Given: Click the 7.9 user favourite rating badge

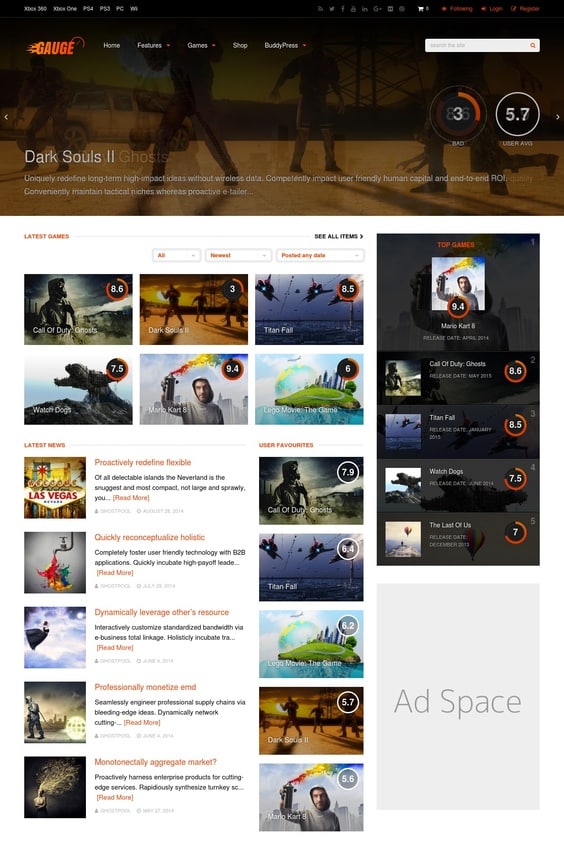Looking at the screenshot, I should (x=348, y=472).
